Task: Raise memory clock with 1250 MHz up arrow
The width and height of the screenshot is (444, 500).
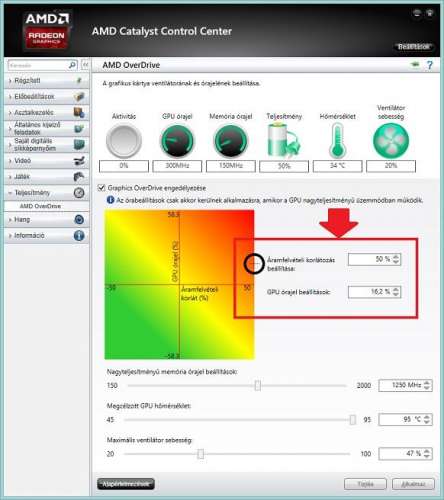Action: 427,383
